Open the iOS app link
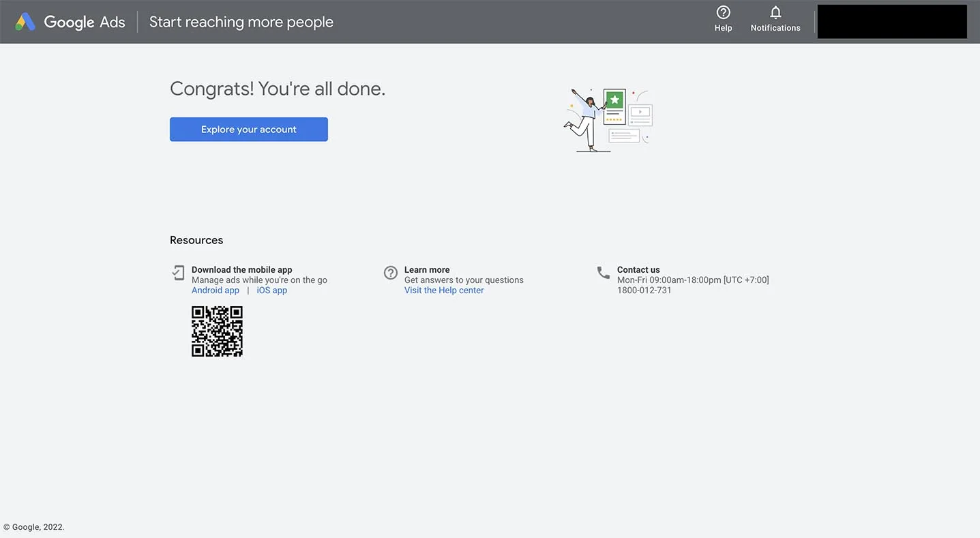980x538 pixels. [x=271, y=290]
